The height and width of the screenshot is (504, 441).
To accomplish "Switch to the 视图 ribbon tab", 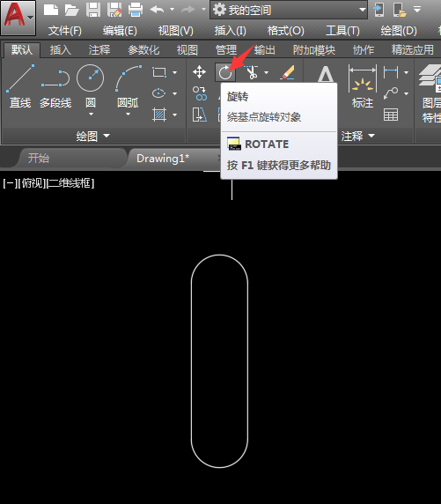I will (x=187, y=50).
